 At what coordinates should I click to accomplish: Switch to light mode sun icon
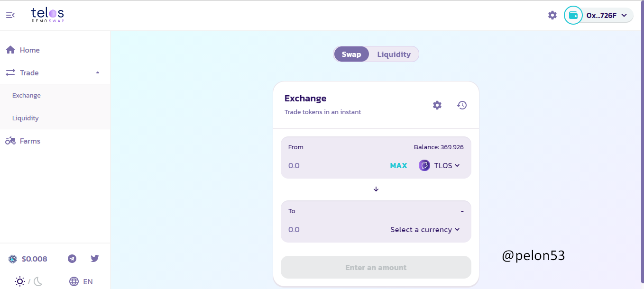19,281
